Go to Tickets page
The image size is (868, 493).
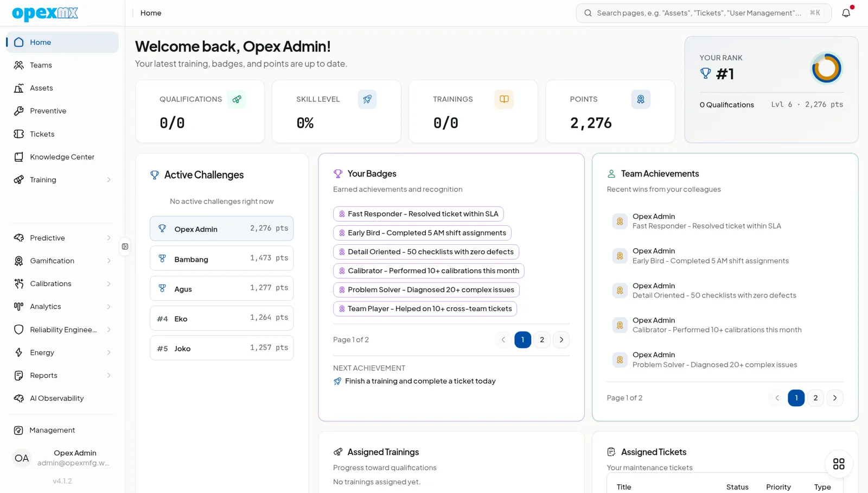(x=62, y=134)
